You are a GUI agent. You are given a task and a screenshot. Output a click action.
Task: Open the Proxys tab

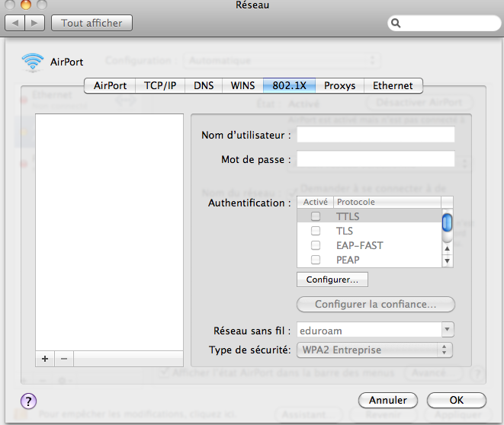click(x=340, y=86)
